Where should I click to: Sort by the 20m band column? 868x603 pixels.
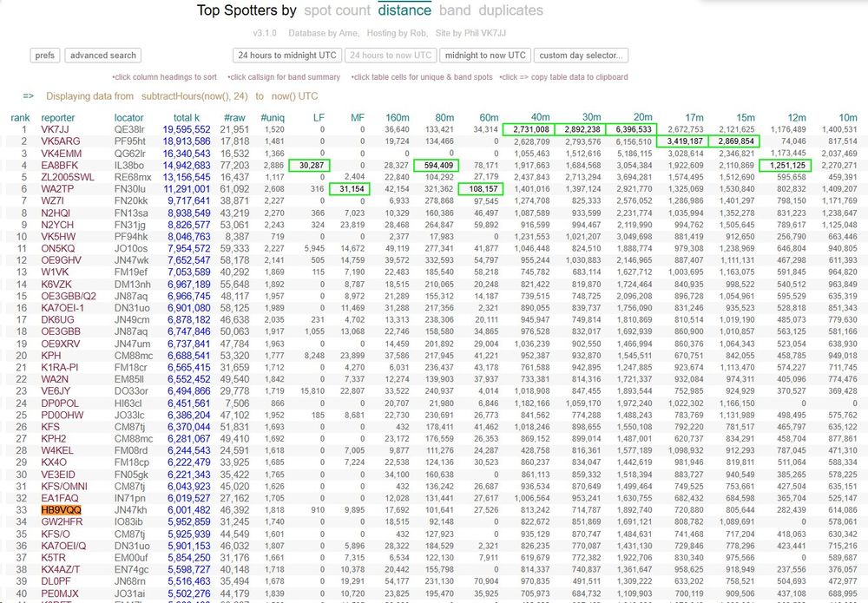click(x=642, y=117)
